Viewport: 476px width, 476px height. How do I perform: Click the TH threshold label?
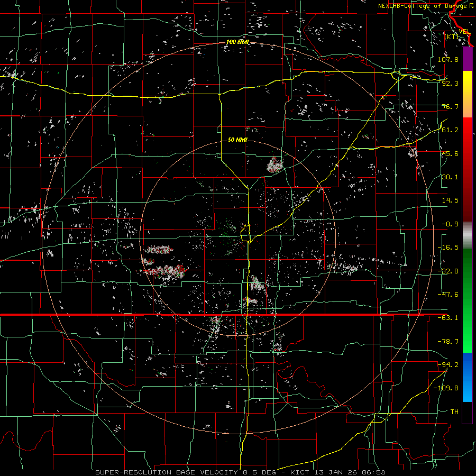coord(454,412)
